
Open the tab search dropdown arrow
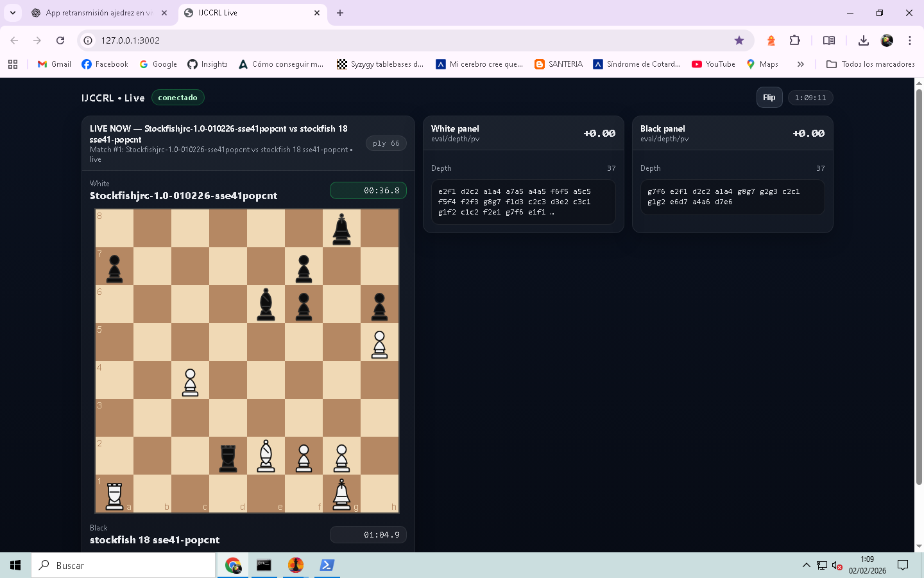click(13, 13)
